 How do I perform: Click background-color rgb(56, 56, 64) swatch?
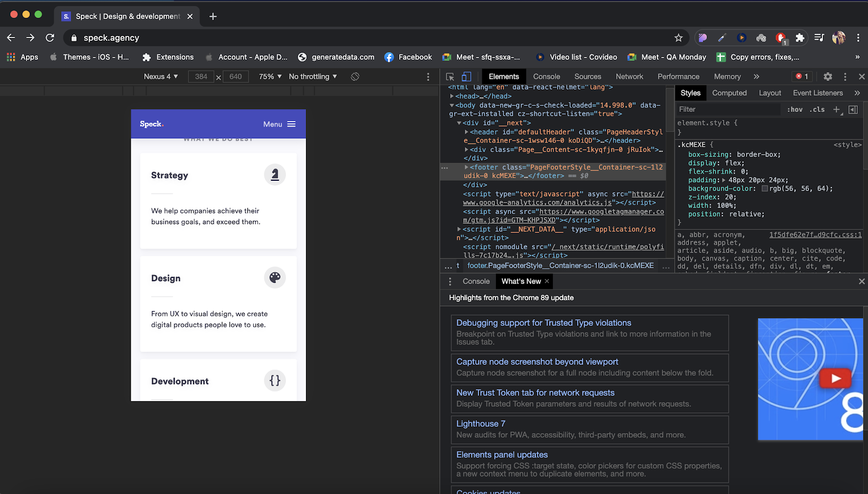(x=765, y=189)
